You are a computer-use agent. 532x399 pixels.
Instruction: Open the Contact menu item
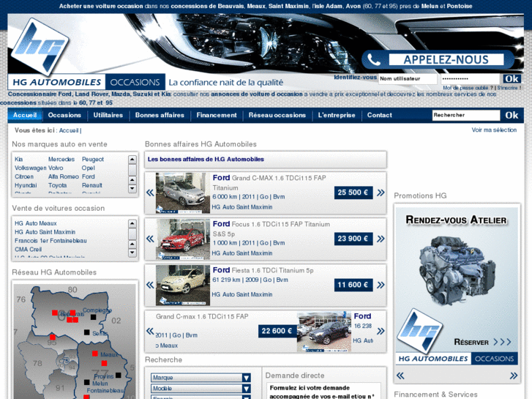coord(379,115)
